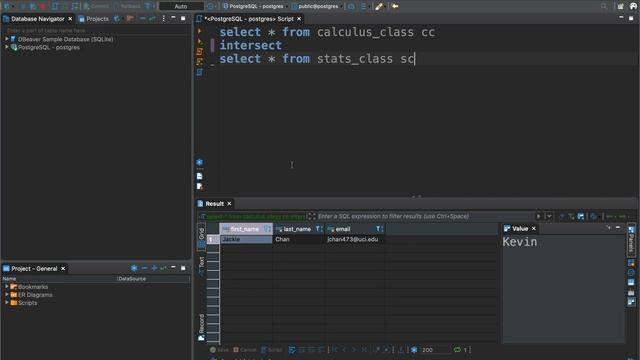
Task: Close the Value panel tab
Action: coord(533,229)
